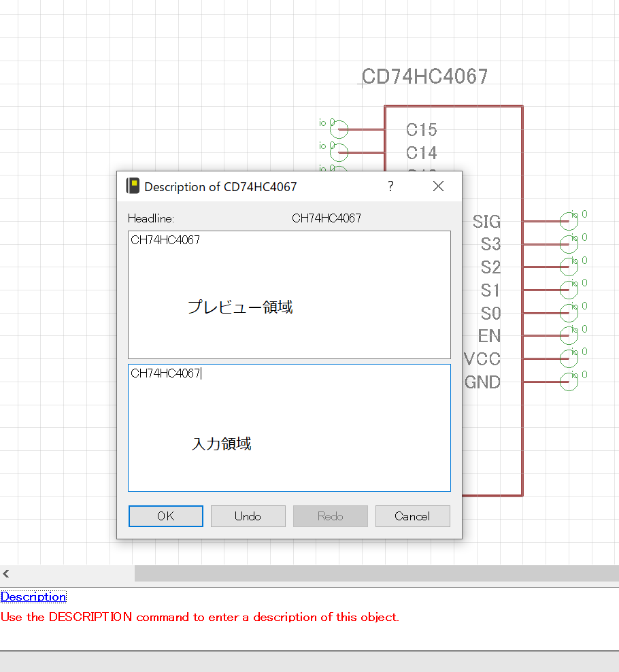
Task: Select the C14 pin label
Action: point(421,153)
